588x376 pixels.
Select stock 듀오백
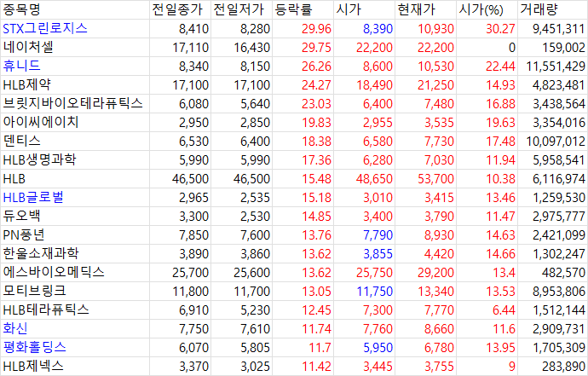point(21,217)
